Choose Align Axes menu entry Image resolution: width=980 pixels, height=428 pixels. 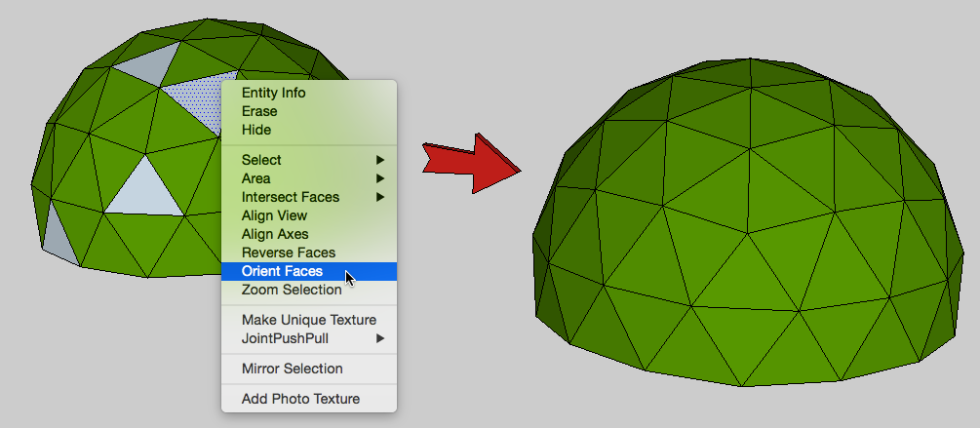pyautogui.click(x=309, y=234)
